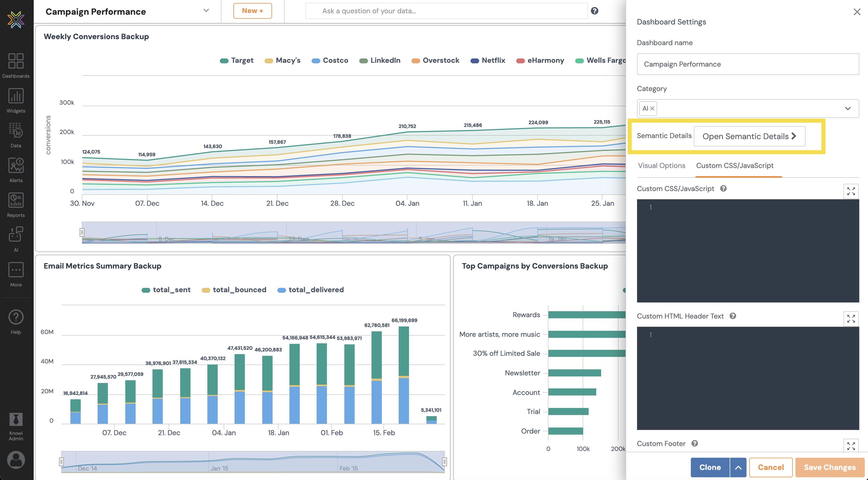Open Alerts in the sidebar

point(16,170)
